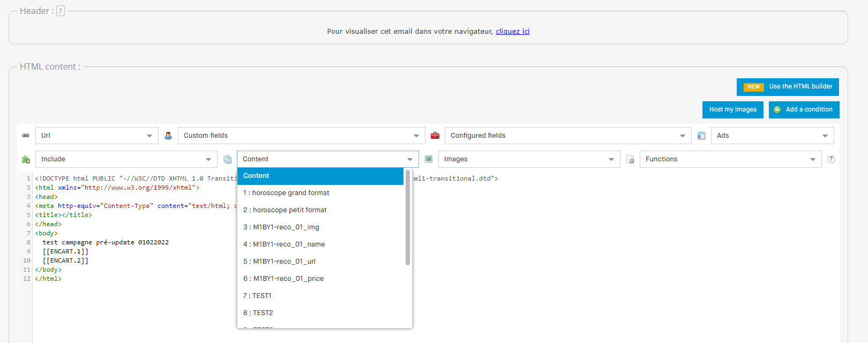Pick '7 : TEST1' in the Content list

pos(257,296)
